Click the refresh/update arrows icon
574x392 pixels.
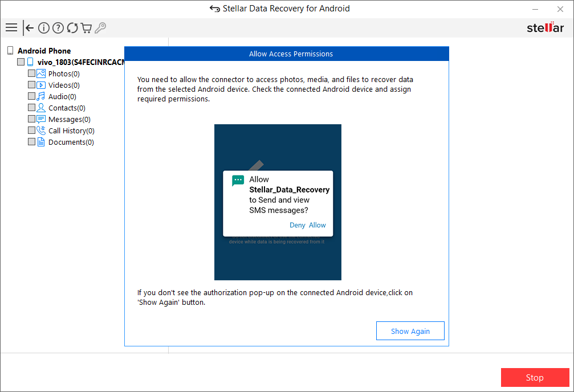click(72, 28)
